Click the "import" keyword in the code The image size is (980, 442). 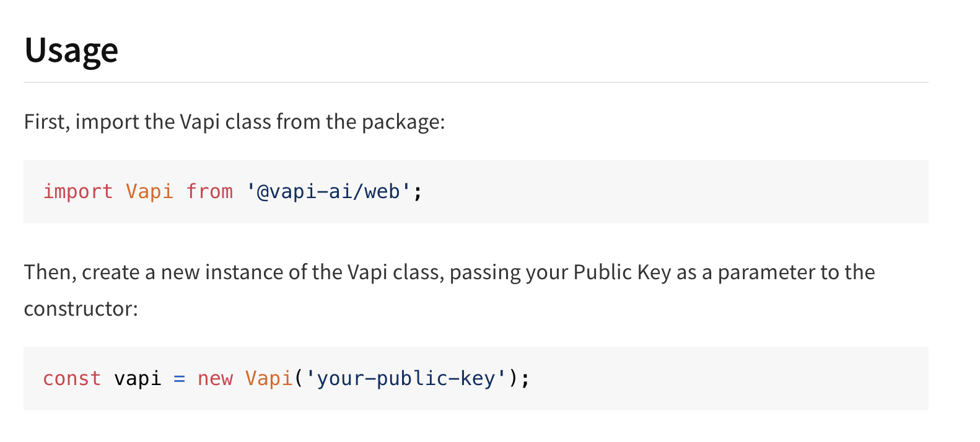pyautogui.click(x=78, y=191)
